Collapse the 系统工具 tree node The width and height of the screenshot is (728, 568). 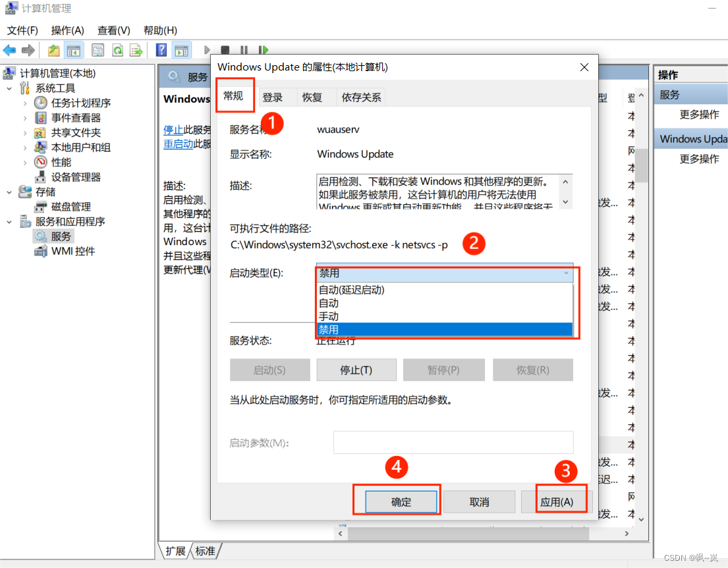(9, 88)
